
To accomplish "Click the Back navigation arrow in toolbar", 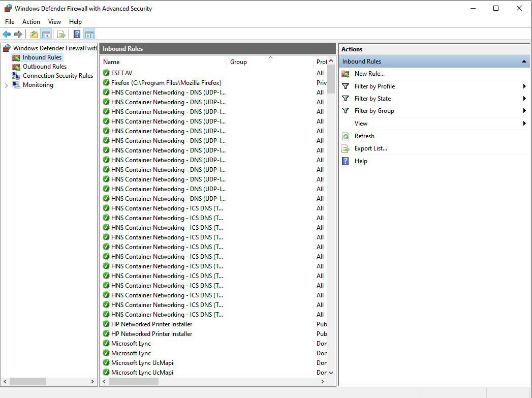I will [7, 34].
